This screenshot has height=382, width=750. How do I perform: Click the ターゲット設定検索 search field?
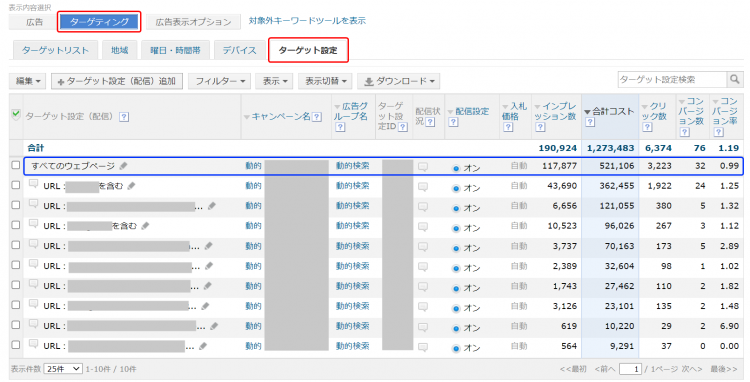[x=672, y=79]
